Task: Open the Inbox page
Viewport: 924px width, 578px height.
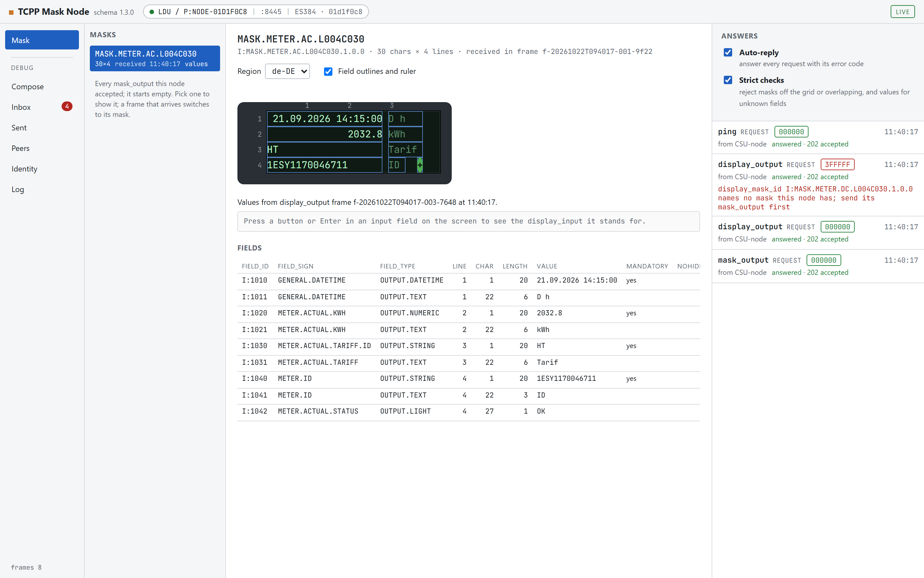Action: tap(42, 107)
